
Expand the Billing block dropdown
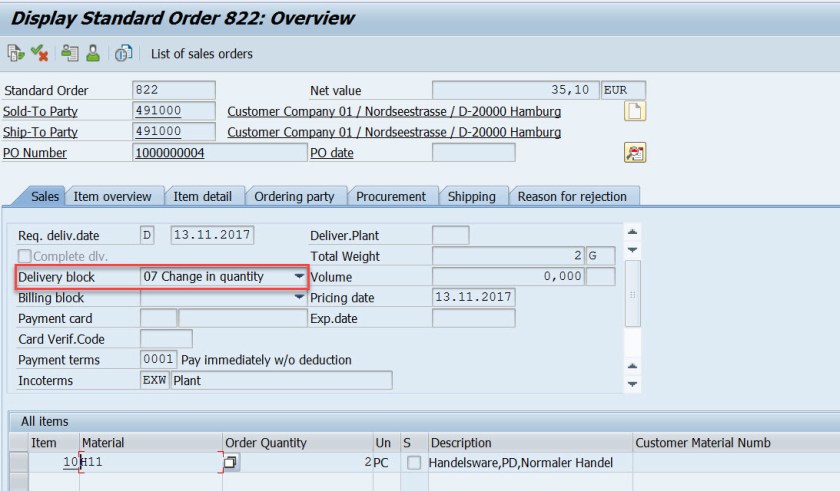tap(299, 298)
